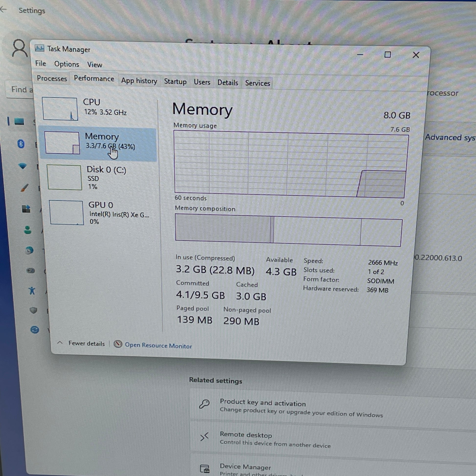This screenshot has height=476, width=476.
Task: Click the Bluetooth icon in the Settings sidebar
Action: coord(21,144)
